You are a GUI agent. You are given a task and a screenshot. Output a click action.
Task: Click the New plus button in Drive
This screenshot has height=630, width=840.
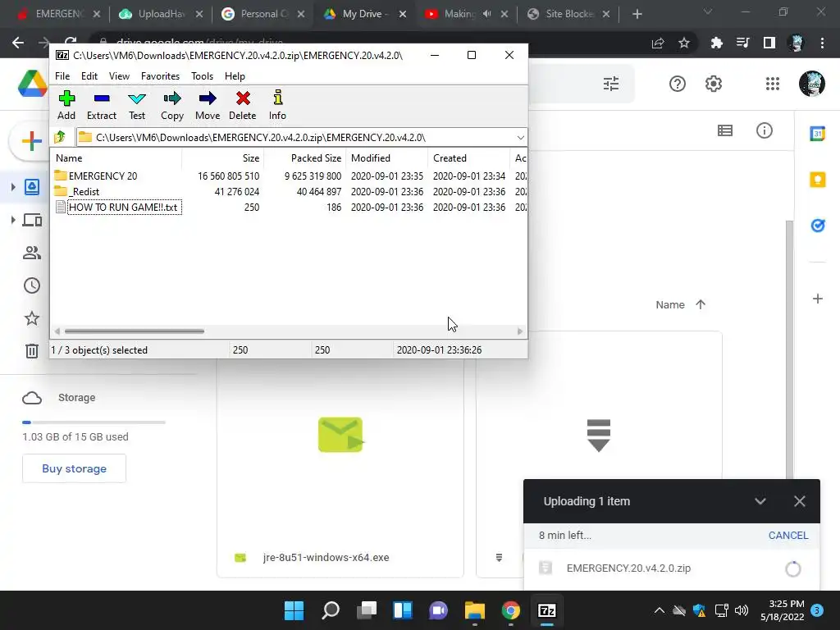click(32, 141)
